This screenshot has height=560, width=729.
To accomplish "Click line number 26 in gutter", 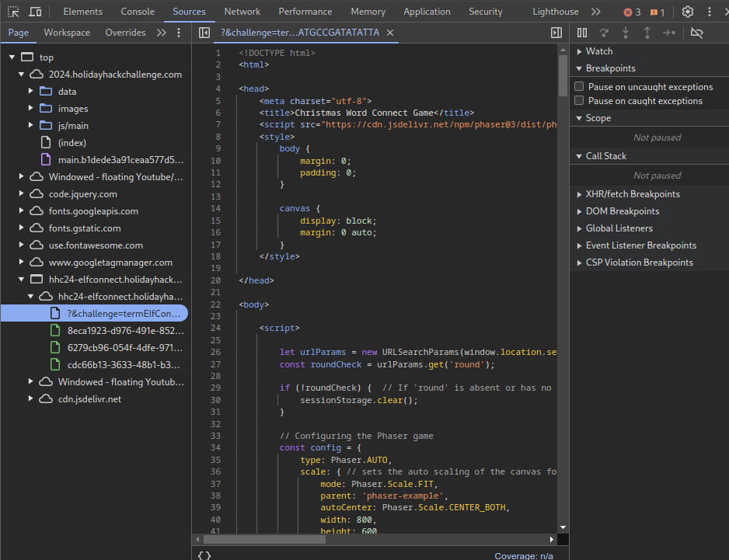I will 215,353.
